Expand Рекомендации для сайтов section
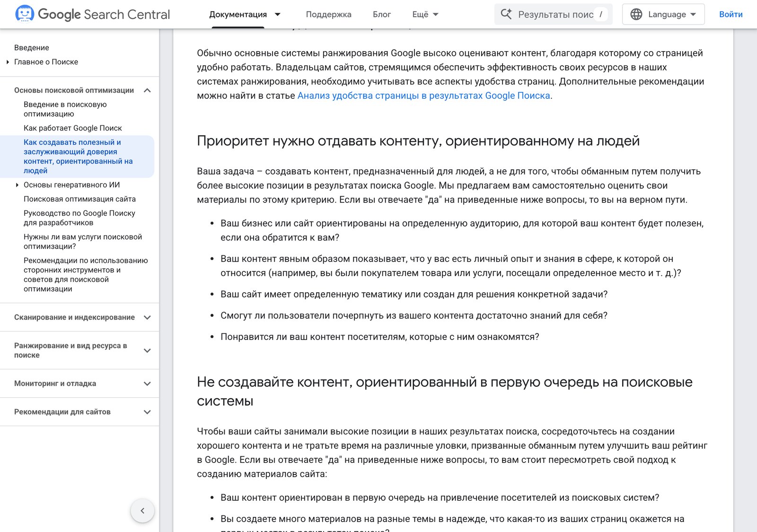This screenshot has width=757, height=532. [147, 412]
